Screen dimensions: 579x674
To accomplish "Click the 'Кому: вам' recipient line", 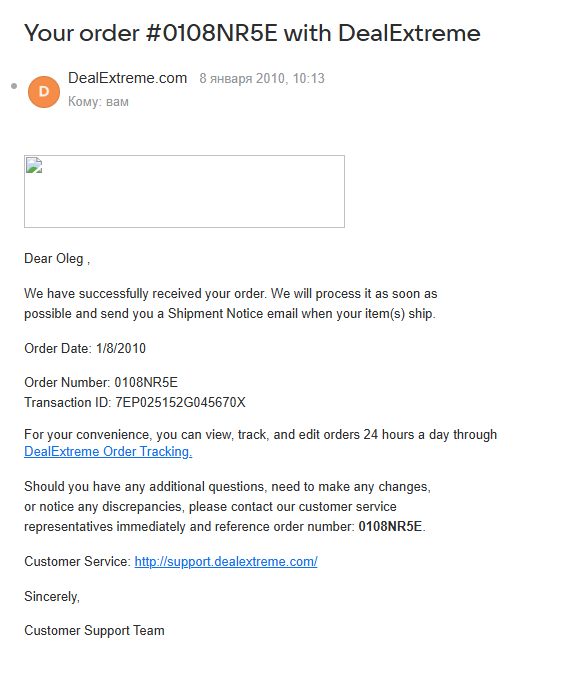I will [x=98, y=102].
